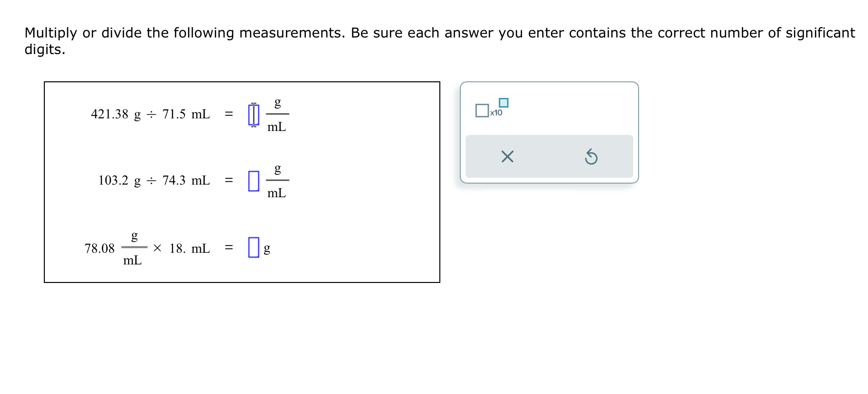Choose the X symbol to erase input
Viewport: 868px width, 394px height.
click(x=507, y=156)
